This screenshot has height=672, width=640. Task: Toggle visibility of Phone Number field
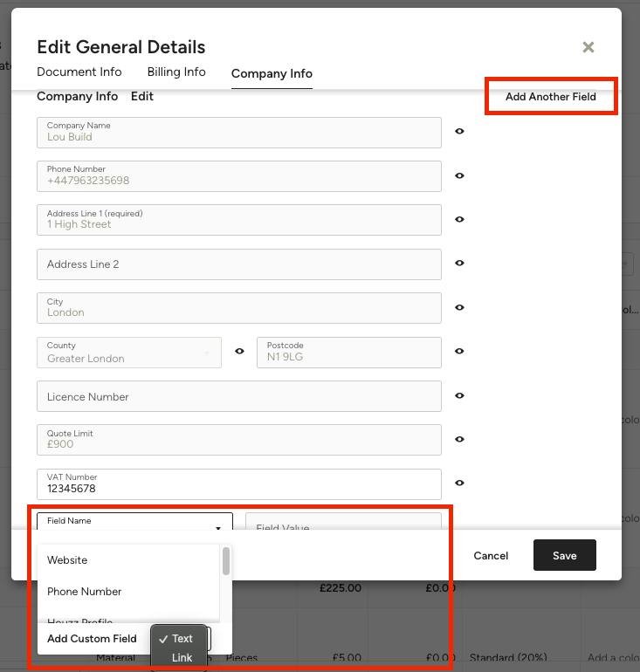tap(459, 175)
